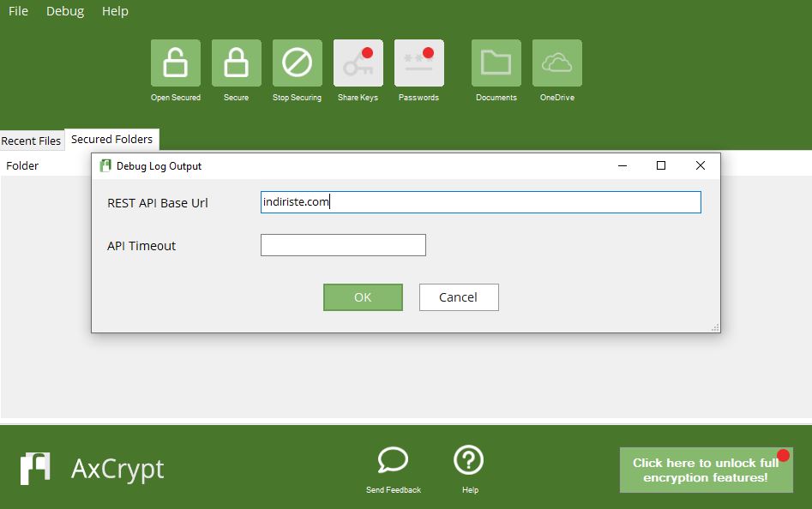Click the API Timeout label
Screen dimensions: 812x509
click(x=141, y=246)
